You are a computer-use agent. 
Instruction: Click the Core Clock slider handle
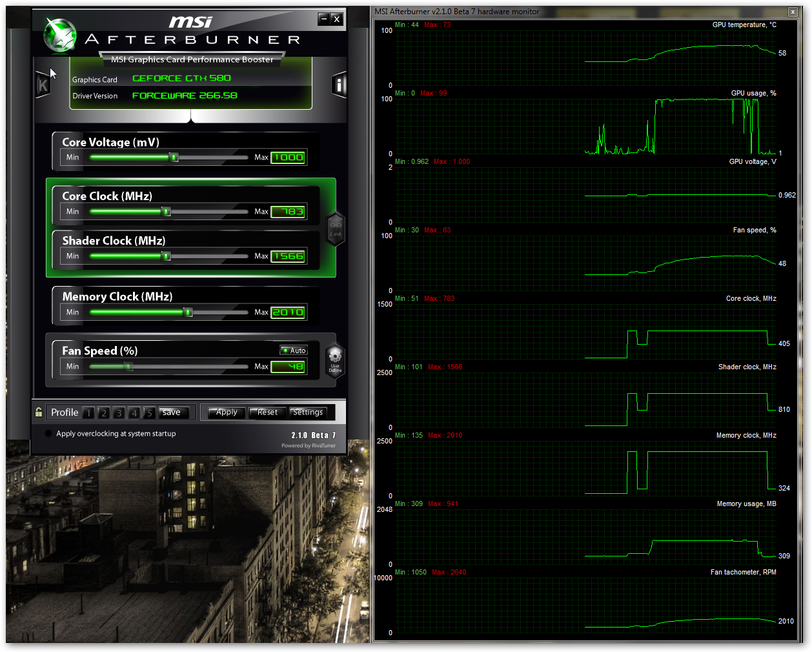(x=166, y=212)
